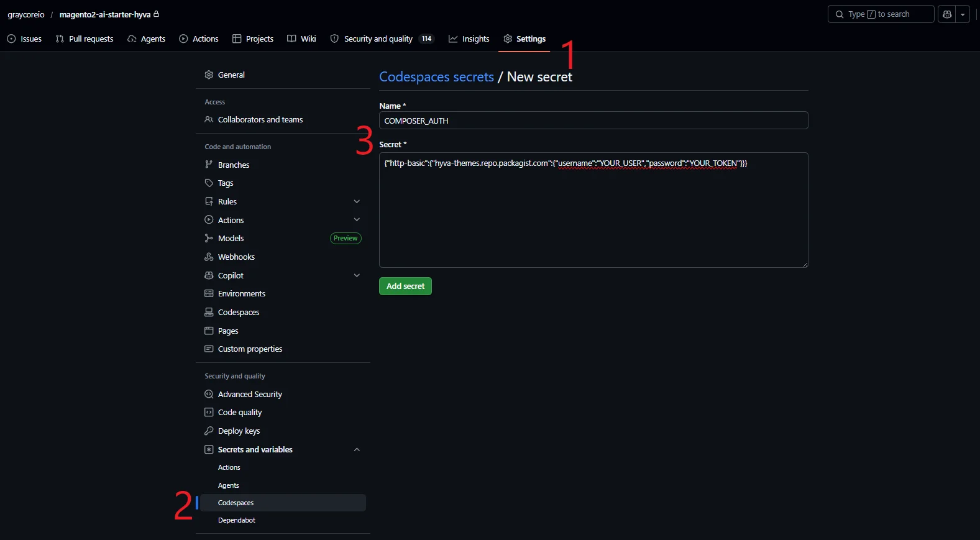Image resolution: width=980 pixels, height=540 pixels.
Task: Click the shield icon on Security tab
Action: click(334, 39)
